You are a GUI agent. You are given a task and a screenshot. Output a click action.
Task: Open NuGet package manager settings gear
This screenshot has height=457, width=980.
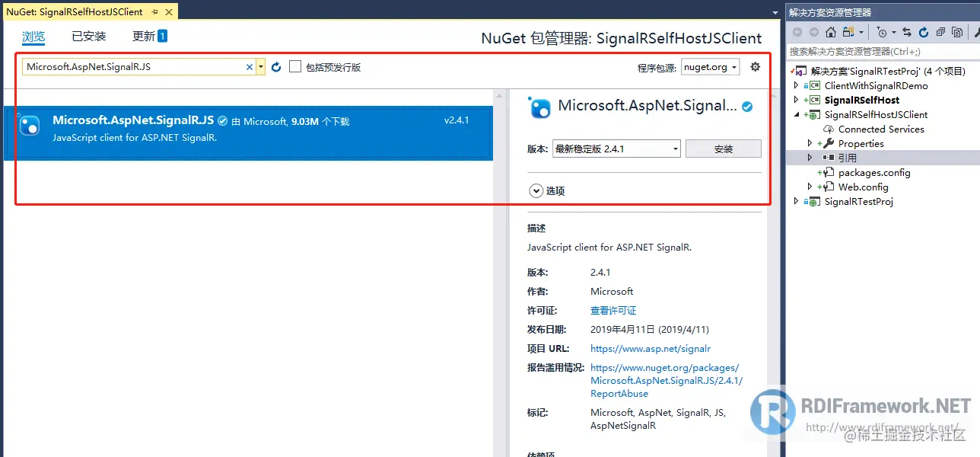tap(755, 66)
